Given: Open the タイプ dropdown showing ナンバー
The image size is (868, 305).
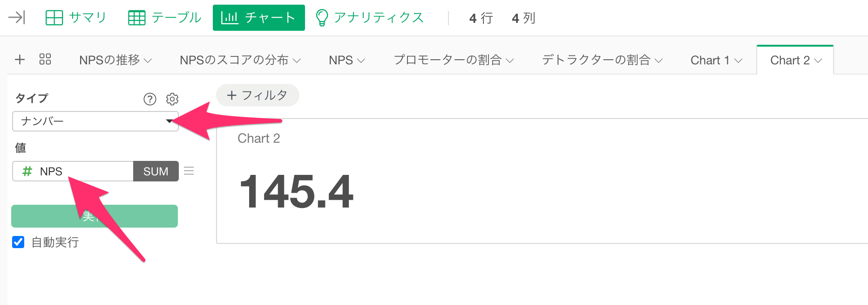Looking at the screenshot, I should (x=95, y=121).
